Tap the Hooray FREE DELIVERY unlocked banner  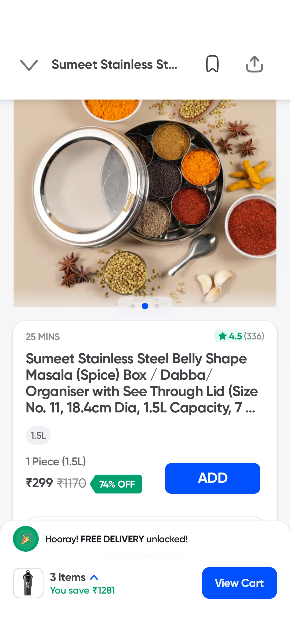tap(116, 539)
